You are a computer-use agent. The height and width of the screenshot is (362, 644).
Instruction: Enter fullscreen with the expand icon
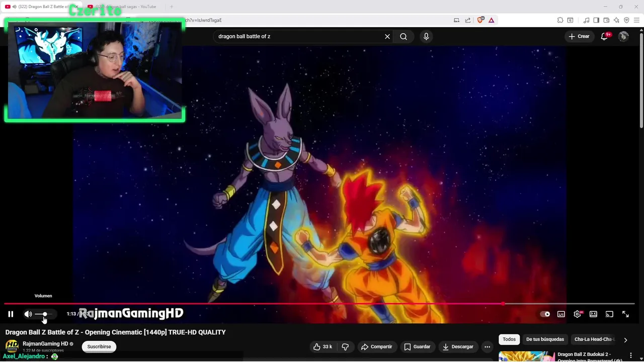pos(625,314)
